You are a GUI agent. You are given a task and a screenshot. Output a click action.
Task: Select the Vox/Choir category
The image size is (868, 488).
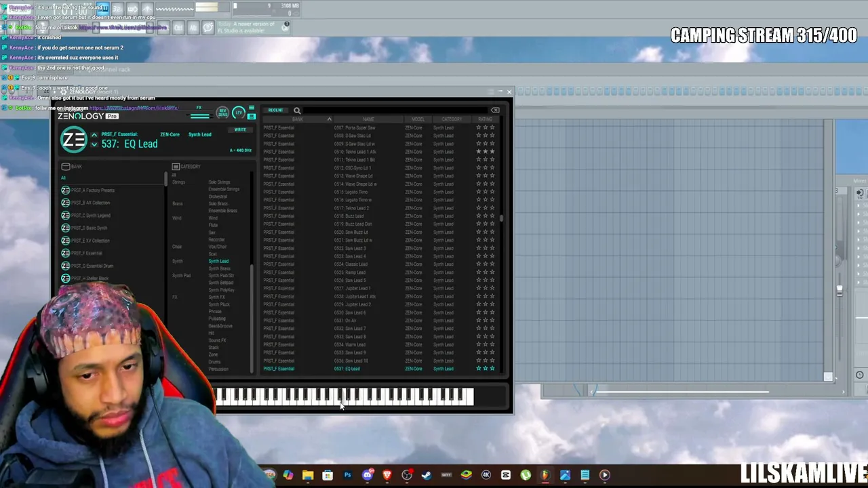coord(216,247)
